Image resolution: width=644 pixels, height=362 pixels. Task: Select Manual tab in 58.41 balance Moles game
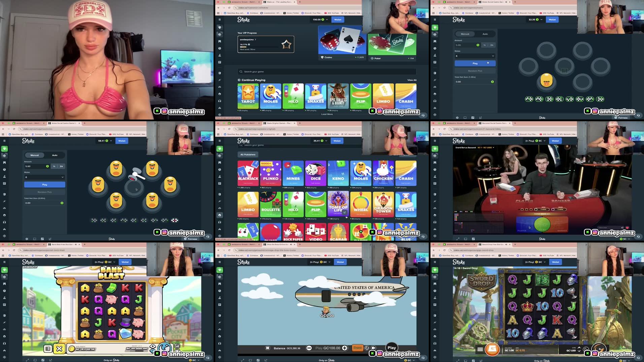35,155
